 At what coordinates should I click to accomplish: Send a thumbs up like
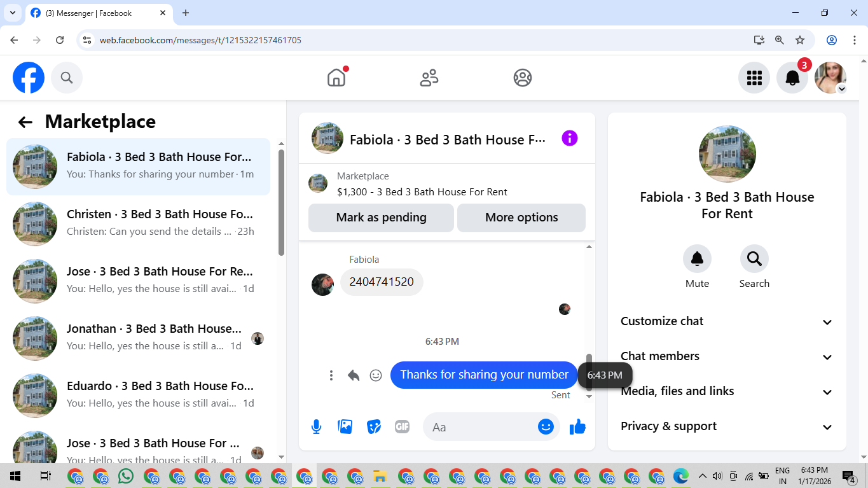pos(577,427)
